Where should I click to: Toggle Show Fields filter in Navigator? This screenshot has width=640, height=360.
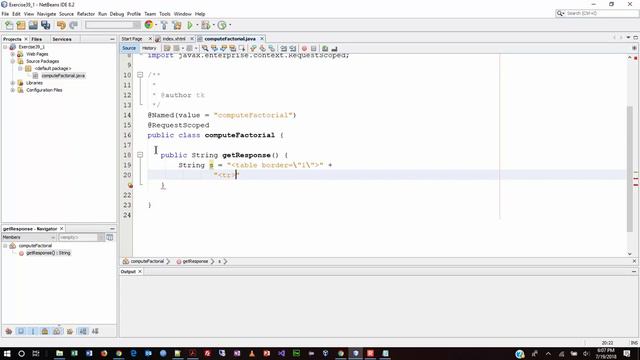pos(21,331)
